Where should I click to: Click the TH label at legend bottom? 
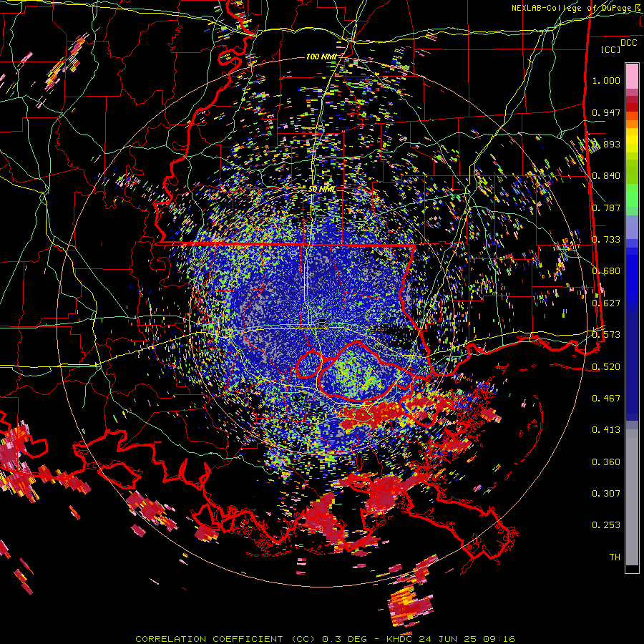pos(615,557)
